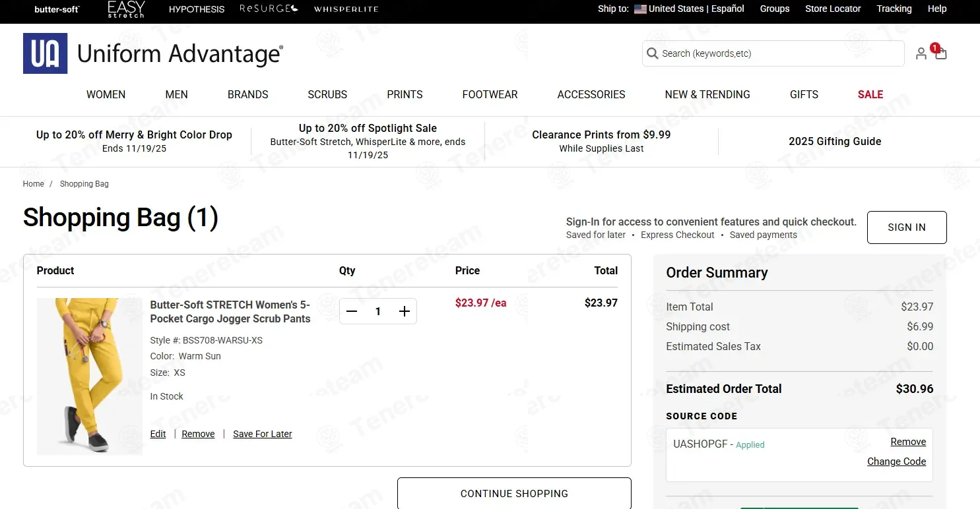Open the Easy Stretch brand logo
Viewport: 980px width, 509px height.
pos(125,9)
